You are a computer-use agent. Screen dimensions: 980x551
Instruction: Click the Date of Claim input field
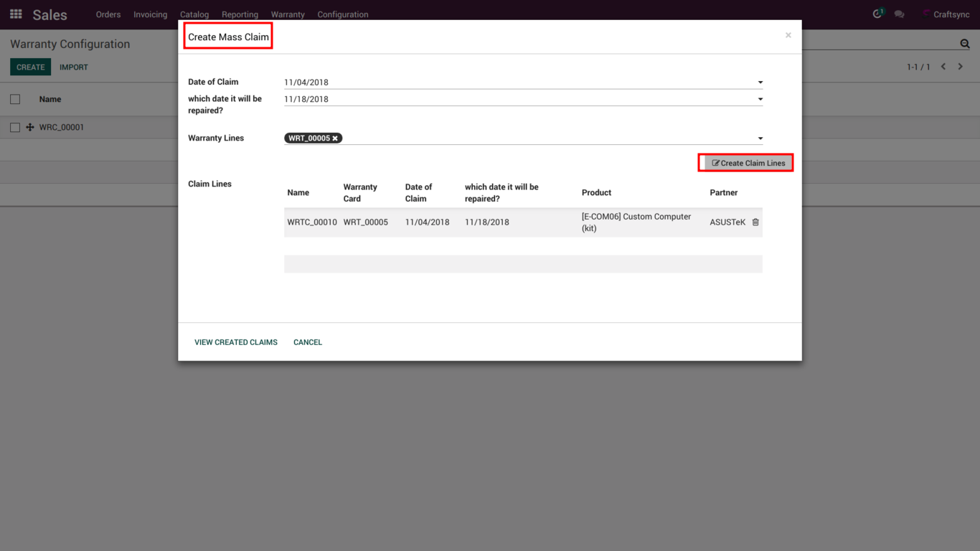tap(517, 83)
